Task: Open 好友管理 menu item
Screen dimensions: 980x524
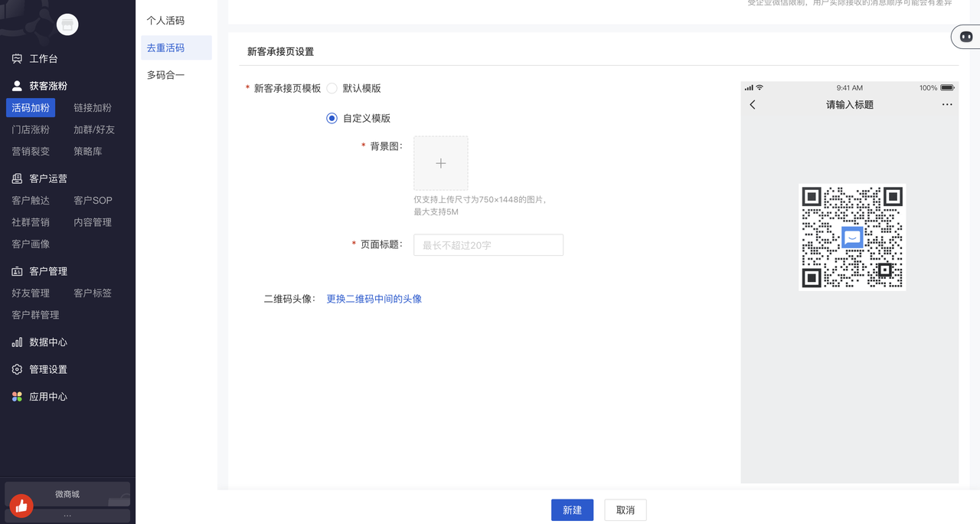Action: point(31,293)
